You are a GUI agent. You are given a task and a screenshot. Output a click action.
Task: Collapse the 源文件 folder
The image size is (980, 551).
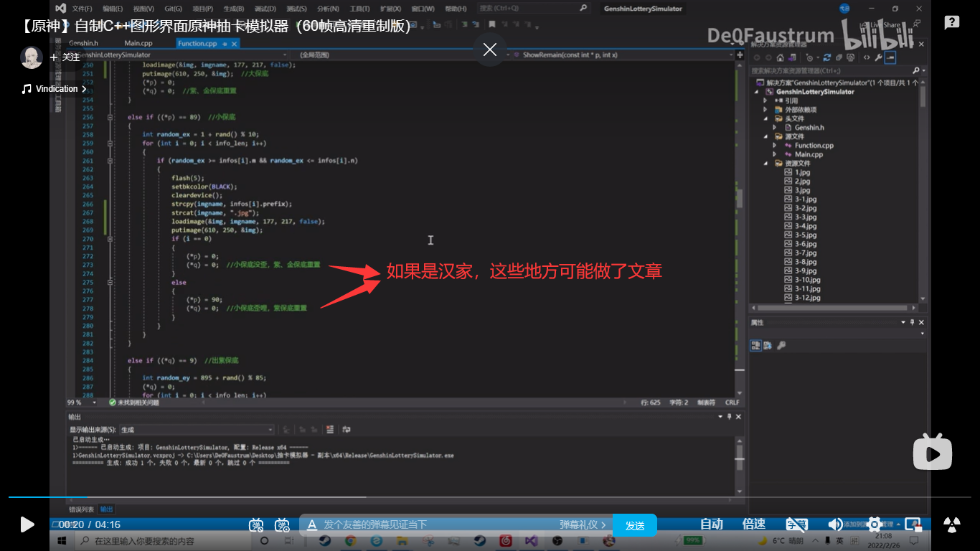pyautogui.click(x=765, y=136)
